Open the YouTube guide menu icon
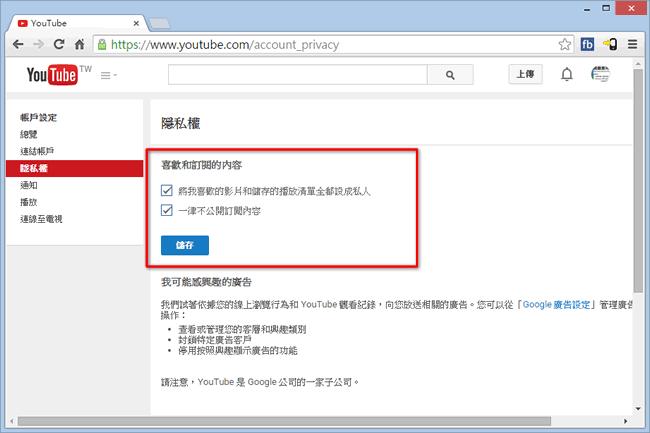650x433 pixels. pyautogui.click(x=105, y=75)
